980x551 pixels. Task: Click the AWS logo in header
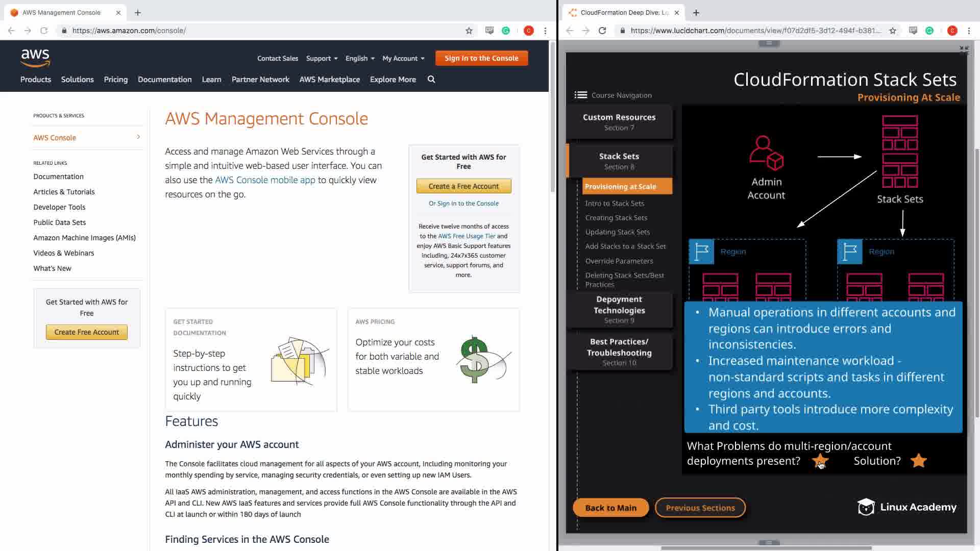35,58
